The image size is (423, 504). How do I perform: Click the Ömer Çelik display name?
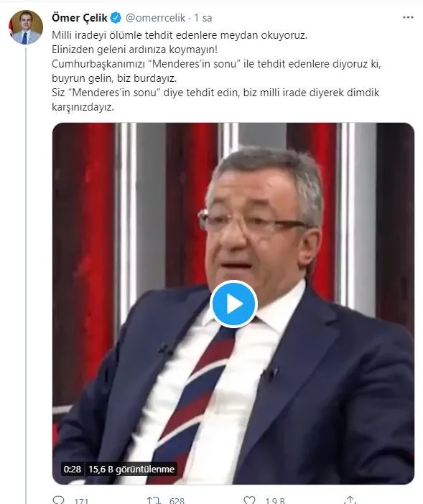coord(80,18)
